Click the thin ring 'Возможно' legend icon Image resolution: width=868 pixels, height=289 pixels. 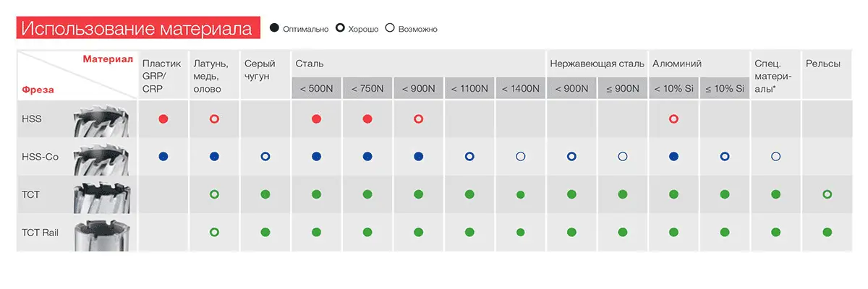(390, 29)
